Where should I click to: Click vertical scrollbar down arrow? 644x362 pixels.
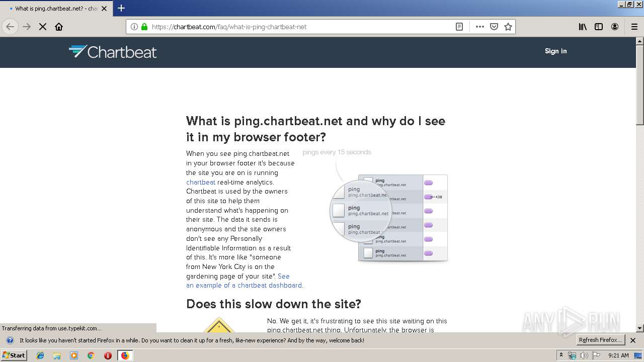640,328
